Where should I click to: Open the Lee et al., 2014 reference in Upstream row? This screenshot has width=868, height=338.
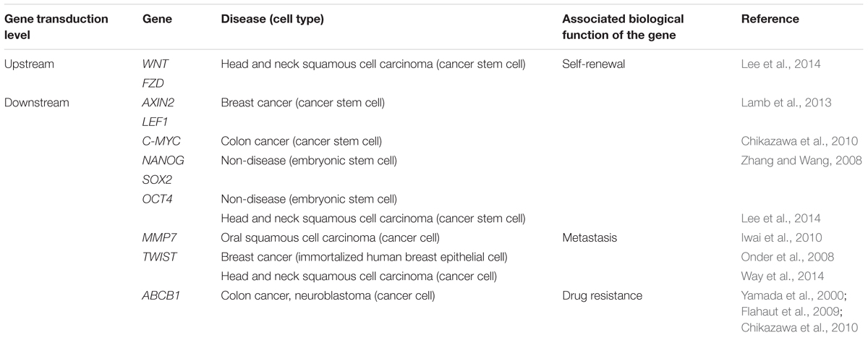(779, 64)
